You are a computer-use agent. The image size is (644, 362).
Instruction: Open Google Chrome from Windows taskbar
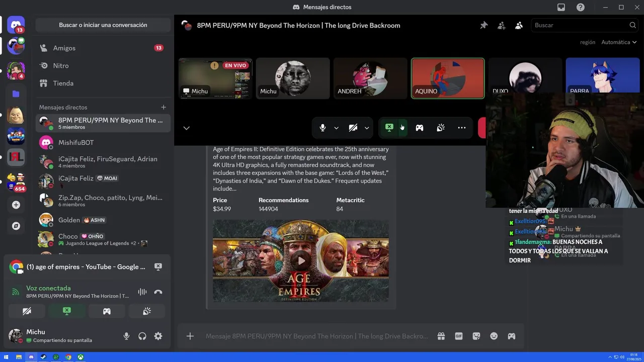68,357
